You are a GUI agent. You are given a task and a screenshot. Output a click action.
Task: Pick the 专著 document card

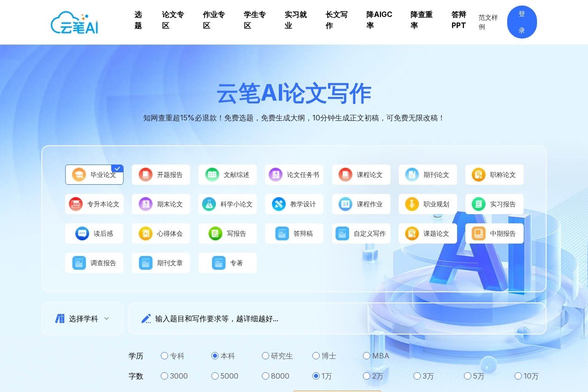pos(227,263)
